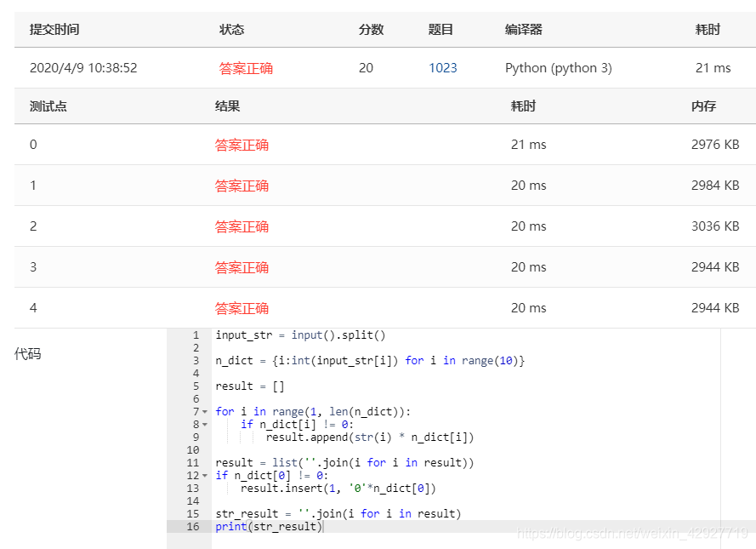
Task: Click the submission time 2020/4/9 10:38:52
Action: [x=83, y=68]
